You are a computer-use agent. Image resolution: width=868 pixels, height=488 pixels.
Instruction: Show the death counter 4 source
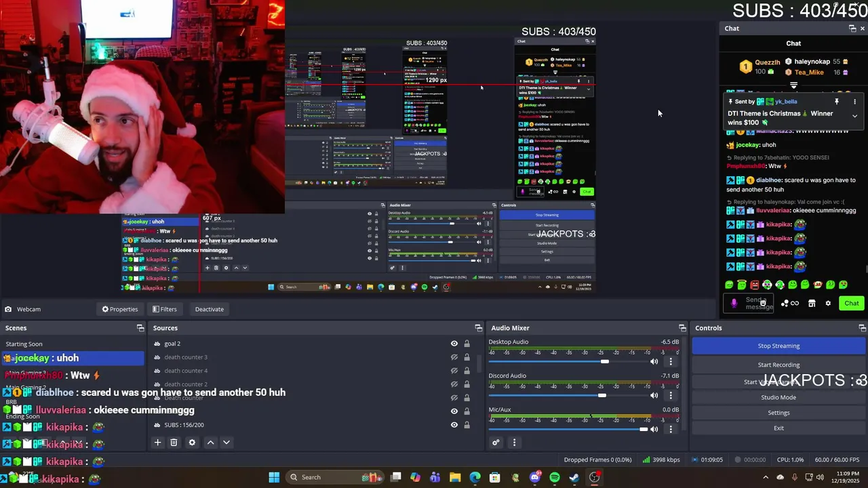[454, 371]
